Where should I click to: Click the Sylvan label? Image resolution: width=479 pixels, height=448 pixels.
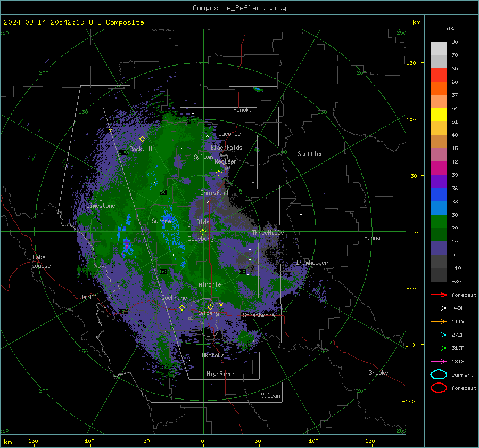(x=203, y=157)
